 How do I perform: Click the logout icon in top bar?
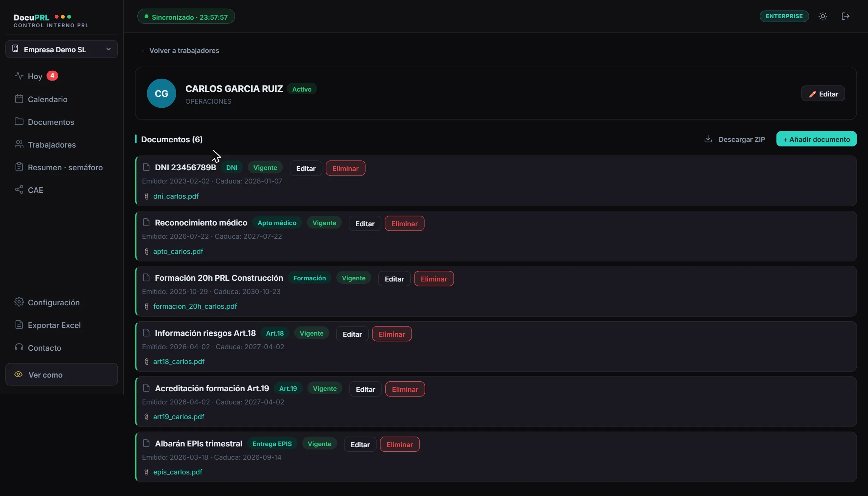pos(846,16)
